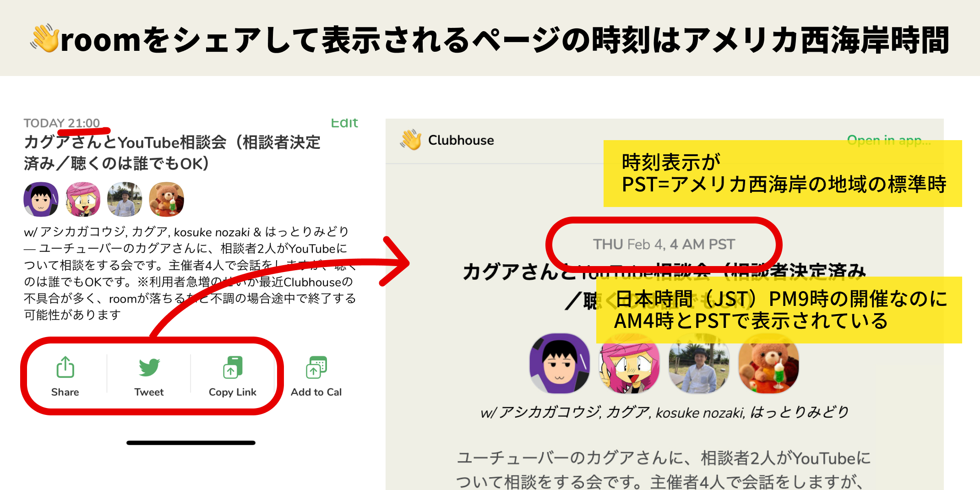Open the teddy bear avatar in left event card
980x490 pixels.
point(167,199)
